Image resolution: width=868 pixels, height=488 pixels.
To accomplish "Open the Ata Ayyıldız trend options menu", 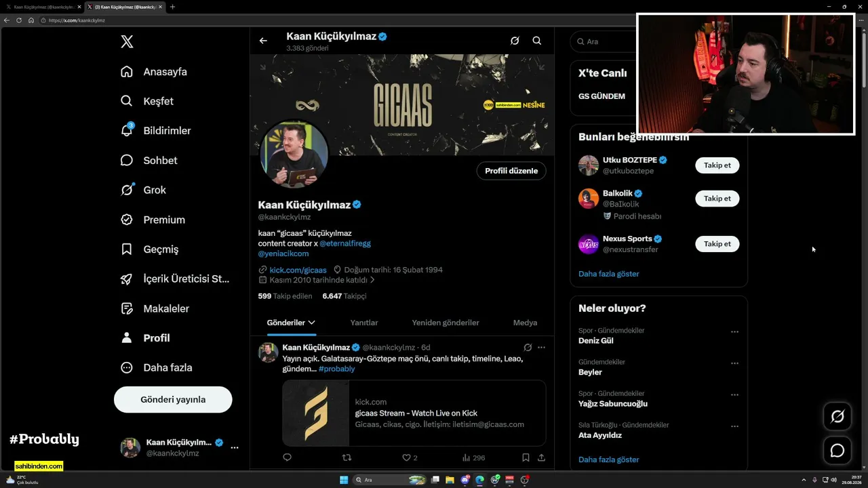I will tap(734, 426).
